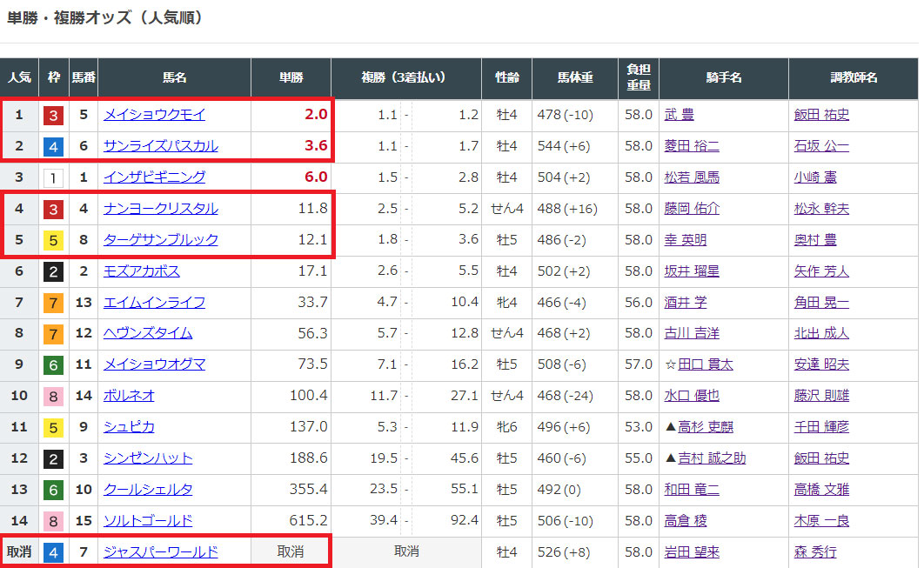Open trainer 石坂 公一's page
This screenshot has width=924, height=568.
821,146
